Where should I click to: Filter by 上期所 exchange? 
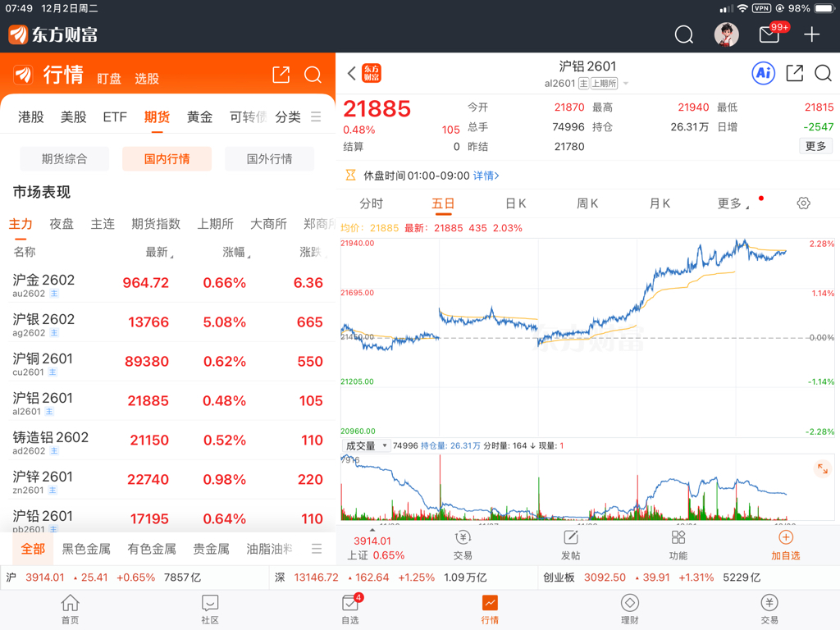point(216,224)
